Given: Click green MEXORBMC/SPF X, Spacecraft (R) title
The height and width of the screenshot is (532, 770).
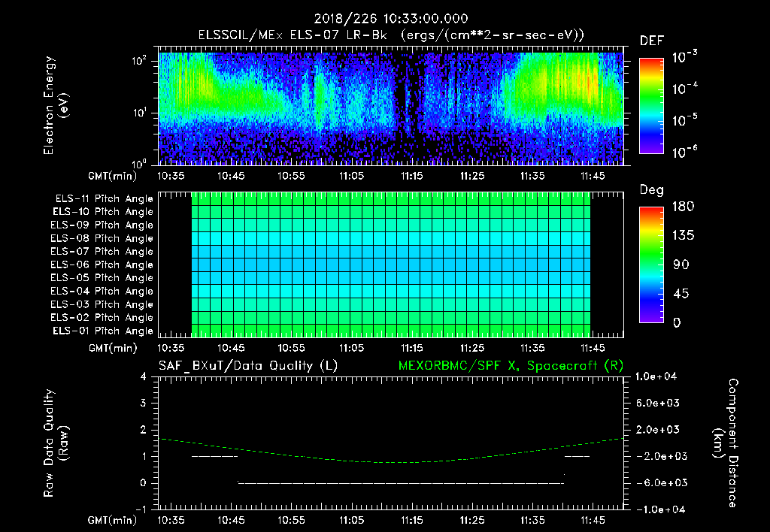Looking at the screenshot, I should (511, 366).
